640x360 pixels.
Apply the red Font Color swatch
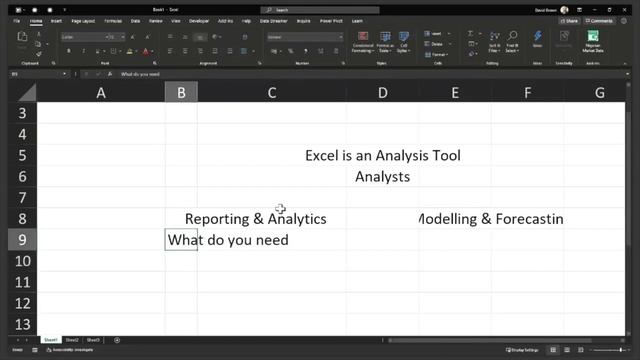pyautogui.click(x=146, y=51)
